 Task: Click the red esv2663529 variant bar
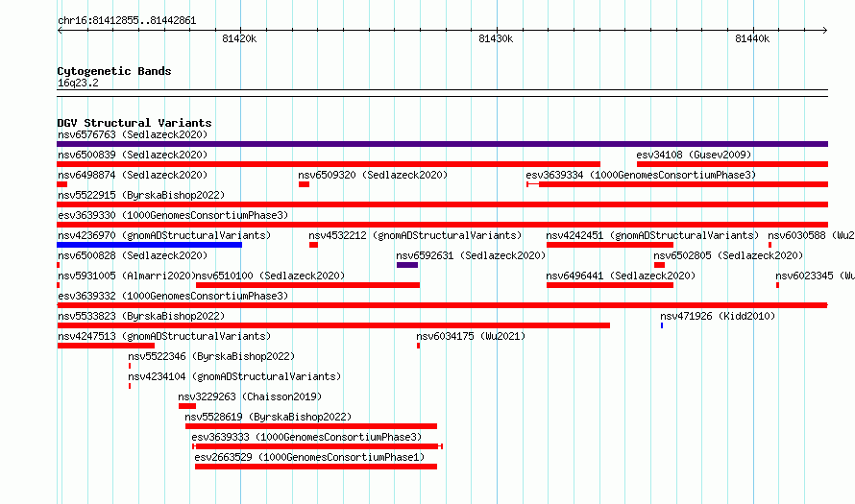tap(316, 467)
